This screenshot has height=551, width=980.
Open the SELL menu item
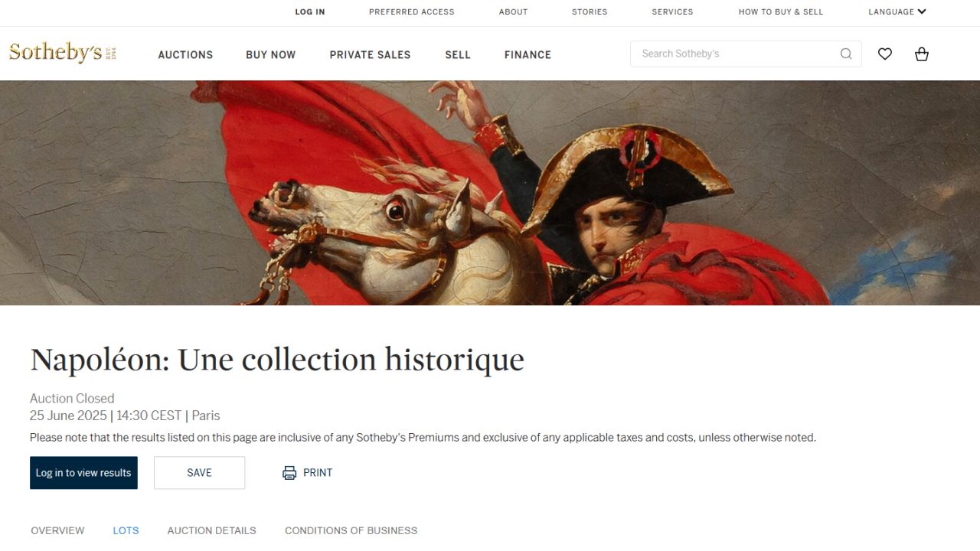(458, 55)
